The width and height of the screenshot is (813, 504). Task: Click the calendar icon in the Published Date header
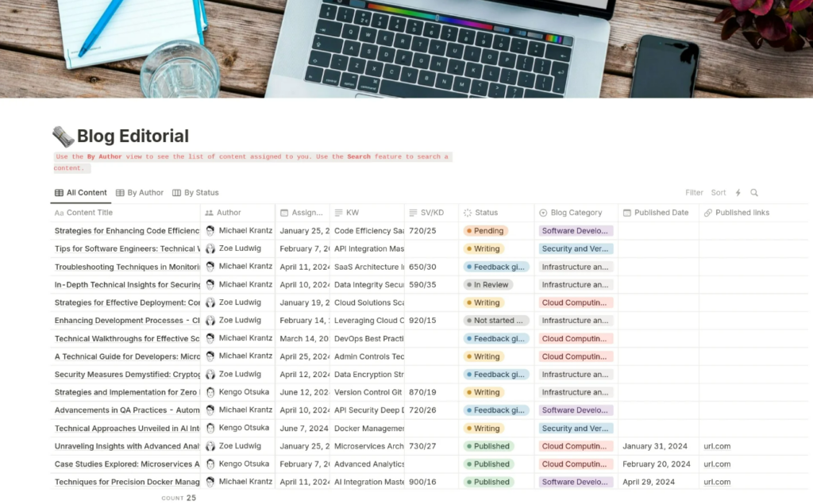(x=626, y=212)
